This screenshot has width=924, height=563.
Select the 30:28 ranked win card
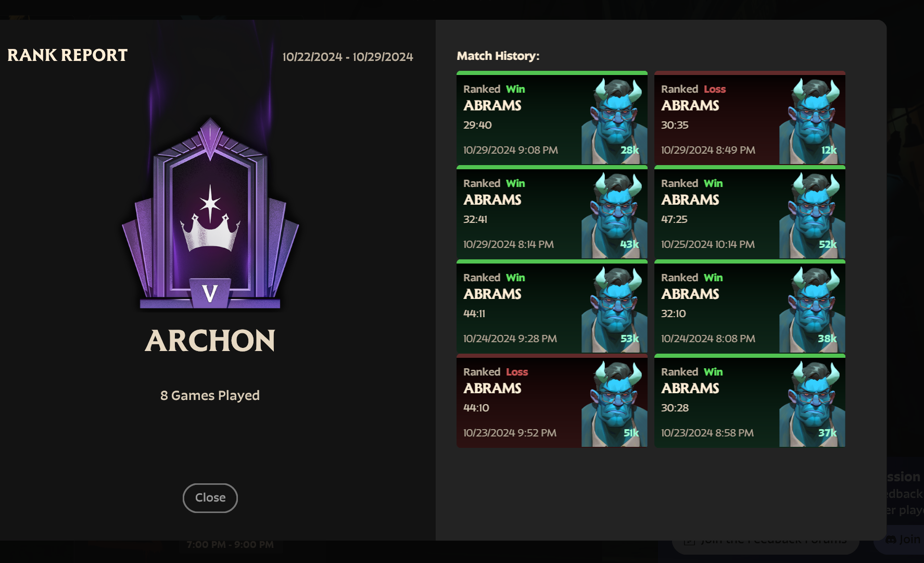[x=750, y=401]
